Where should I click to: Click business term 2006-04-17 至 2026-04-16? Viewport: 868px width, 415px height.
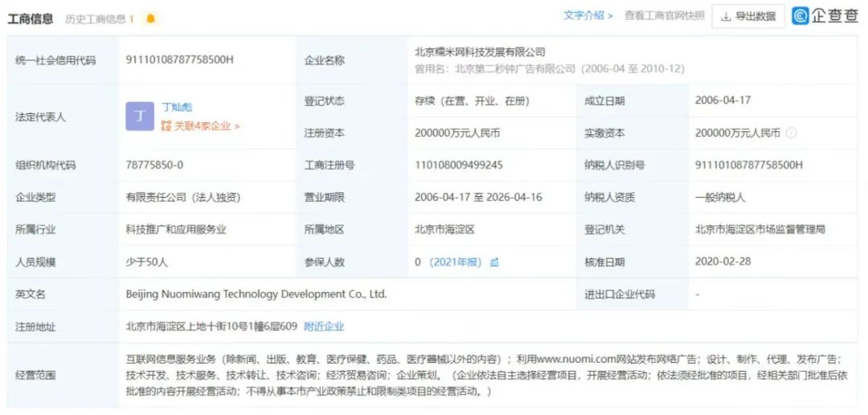(478, 197)
